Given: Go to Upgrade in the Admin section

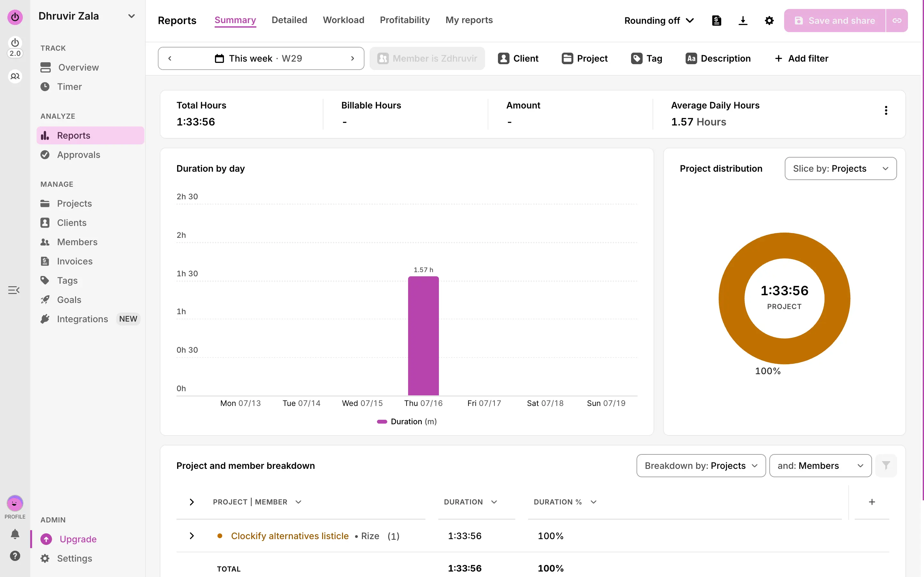Looking at the screenshot, I should (78, 539).
